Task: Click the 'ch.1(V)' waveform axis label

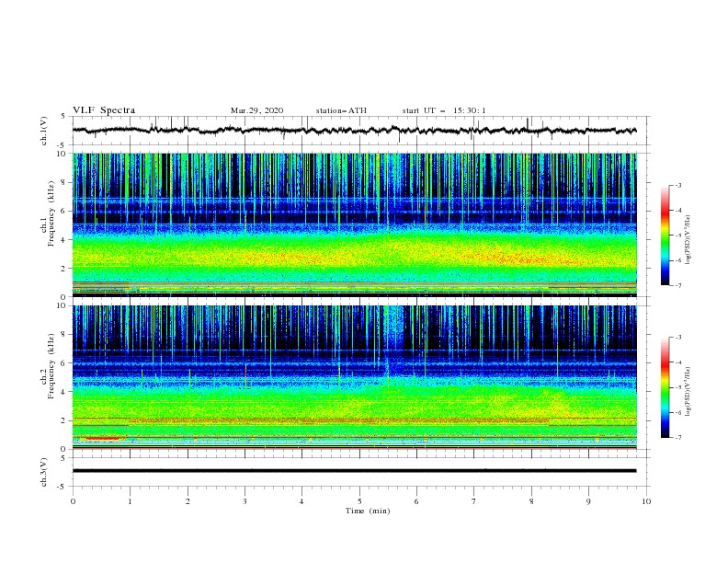Action: [44, 131]
